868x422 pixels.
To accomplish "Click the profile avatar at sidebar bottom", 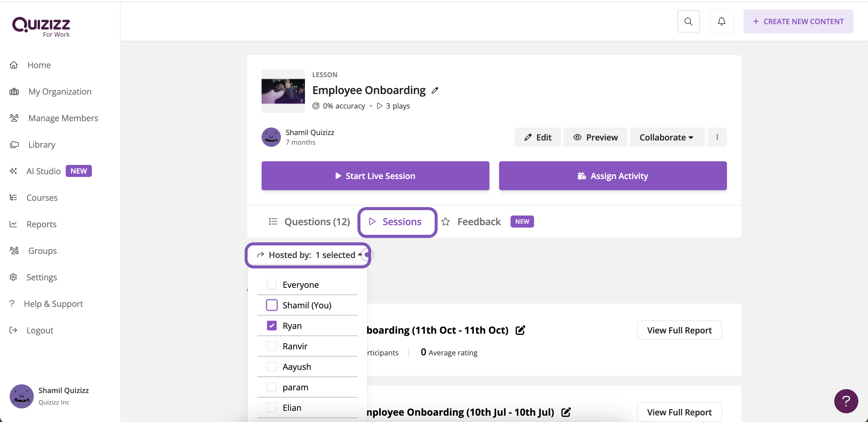I will coord(22,396).
